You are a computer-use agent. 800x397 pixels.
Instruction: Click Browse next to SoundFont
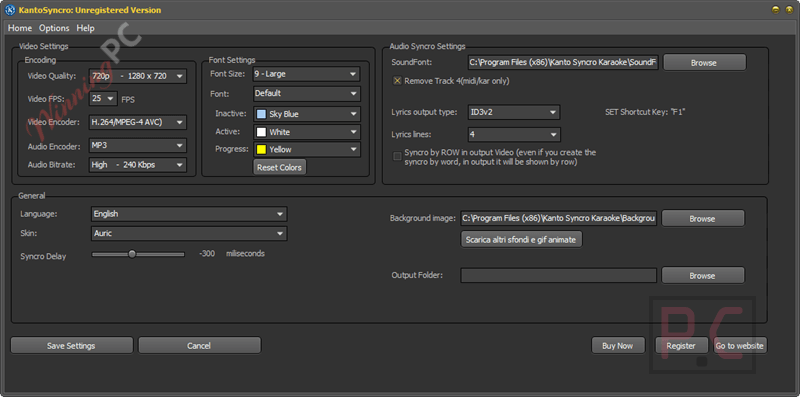(x=704, y=63)
